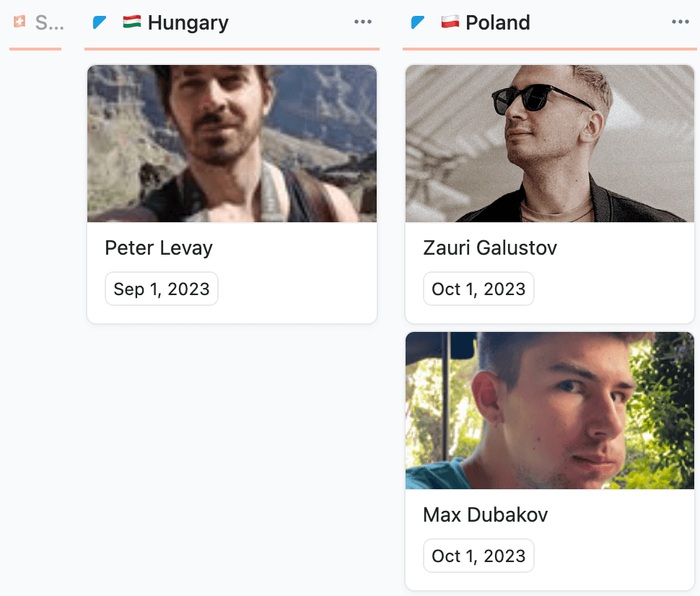
Task: Open Zauri Galustov's name link
Action: (x=490, y=248)
